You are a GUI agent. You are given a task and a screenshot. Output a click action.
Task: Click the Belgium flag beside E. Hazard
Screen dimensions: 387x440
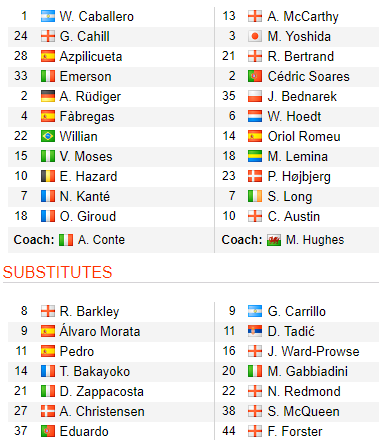pyautogui.click(x=48, y=176)
